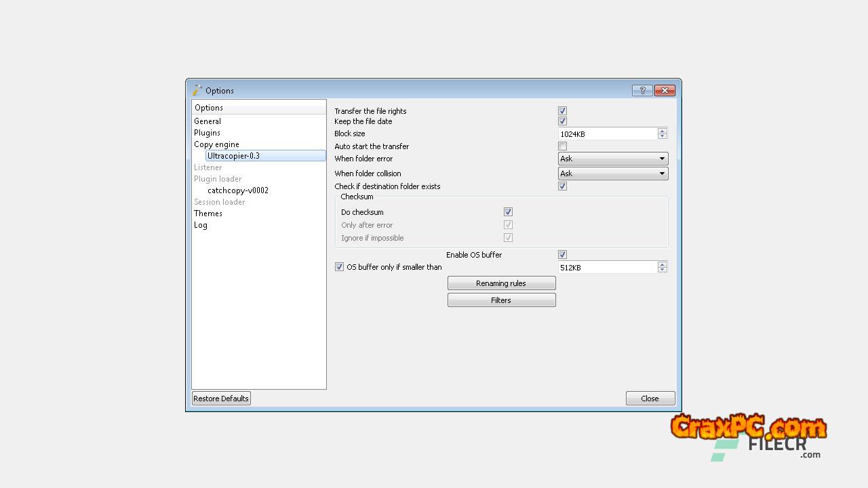Viewport: 868px width, 488px height.
Task: Toggle Check if destination folder exists
Action: click(x=562, y=186)
